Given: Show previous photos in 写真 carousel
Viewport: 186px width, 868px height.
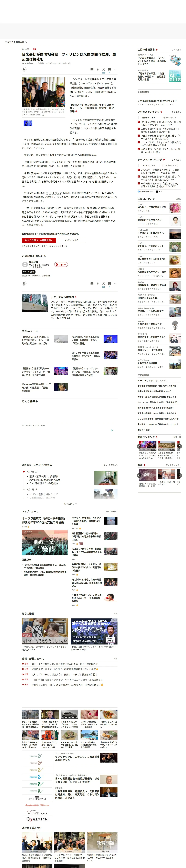Looking at the screenshot, I should 139,475.
